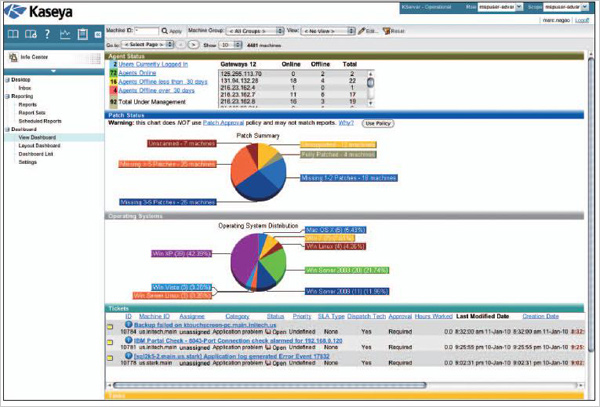Open Dashboard List in navigation tree

[x=36, y=154]
